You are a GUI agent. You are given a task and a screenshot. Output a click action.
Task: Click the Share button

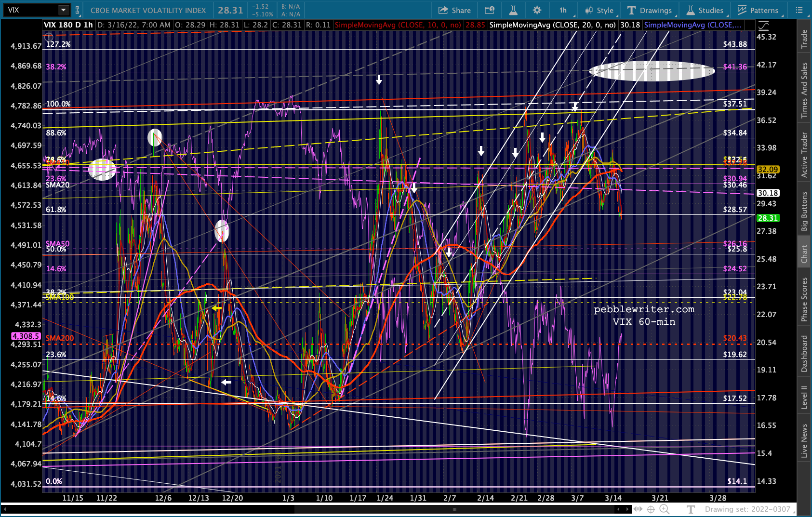454,10
